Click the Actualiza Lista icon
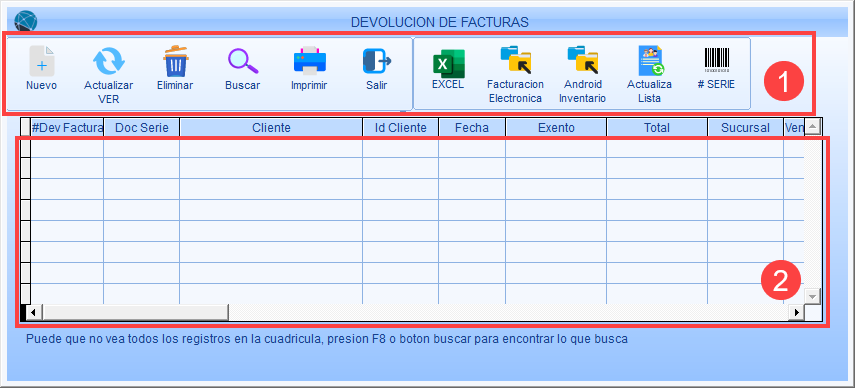855x388 pixels. [x=650, y=60]
